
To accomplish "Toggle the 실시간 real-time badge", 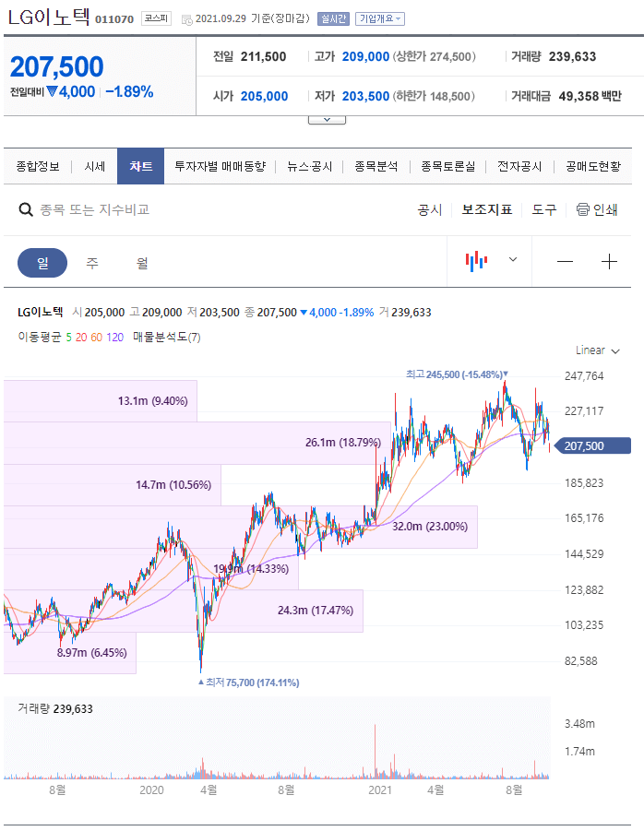I will (333, 19).
